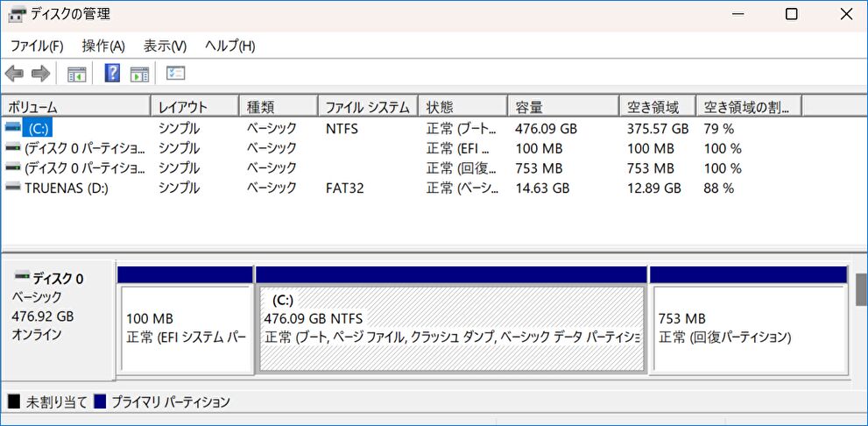Screen dimensions: 868x426
Task: Toggle the action pane show/hide icon
Action: point(139,74)
